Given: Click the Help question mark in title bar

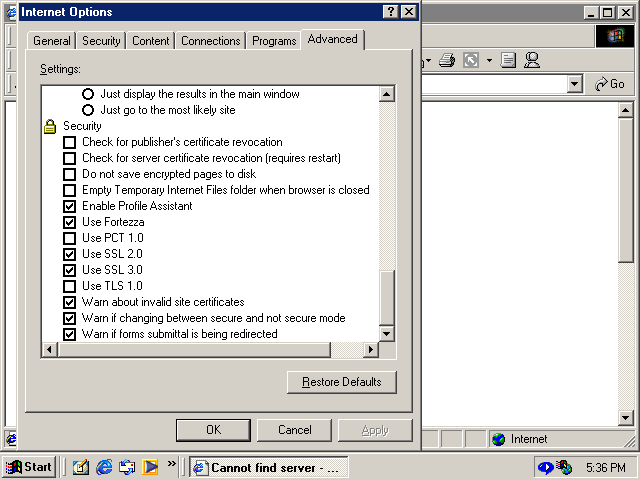Looking at the screenshot, I should coord(391,12).
